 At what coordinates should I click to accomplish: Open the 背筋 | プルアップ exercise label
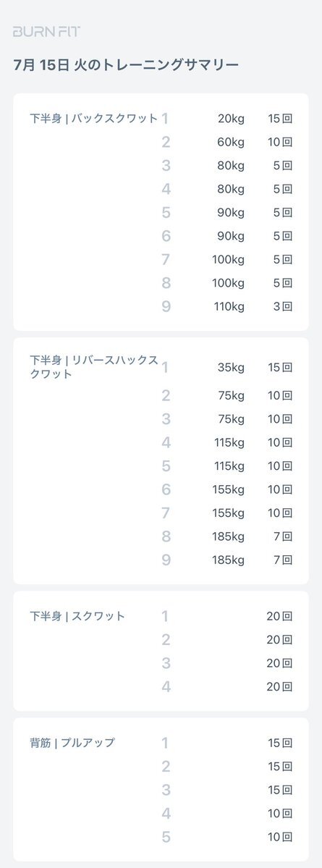pos(72,743)
